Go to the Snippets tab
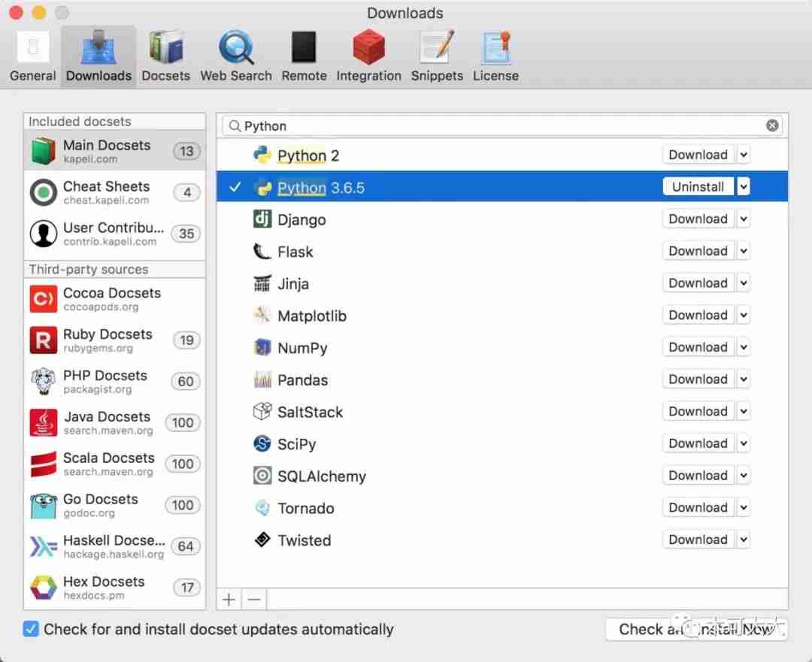Screen dimensions: 812x662 pos(437,57)
